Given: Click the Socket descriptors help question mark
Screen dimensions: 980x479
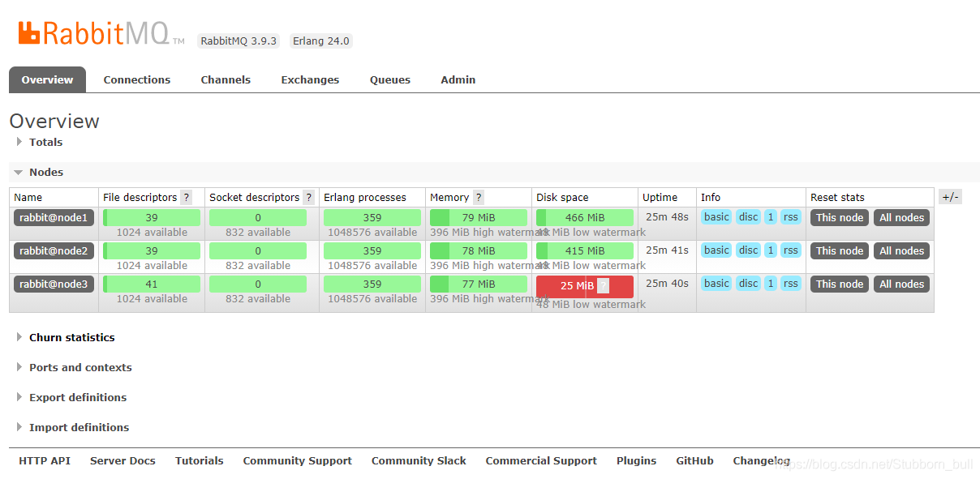Looking at the screenshot, I should point(308,198).
